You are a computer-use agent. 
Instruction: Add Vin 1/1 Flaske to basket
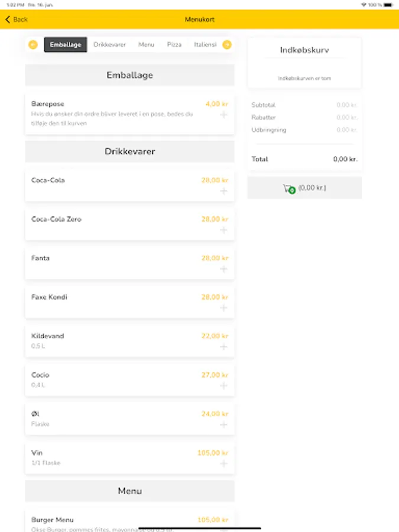(223, 464)
